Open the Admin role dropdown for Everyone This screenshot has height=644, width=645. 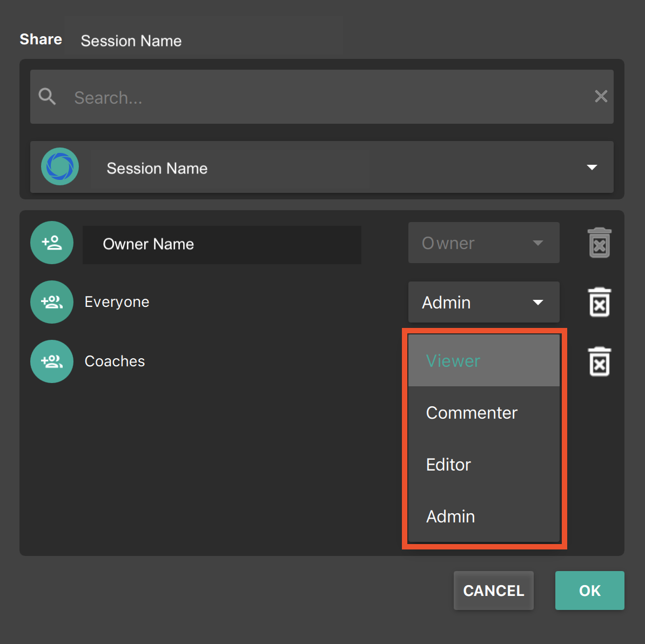pyautogui.click(x=483, y=302)
